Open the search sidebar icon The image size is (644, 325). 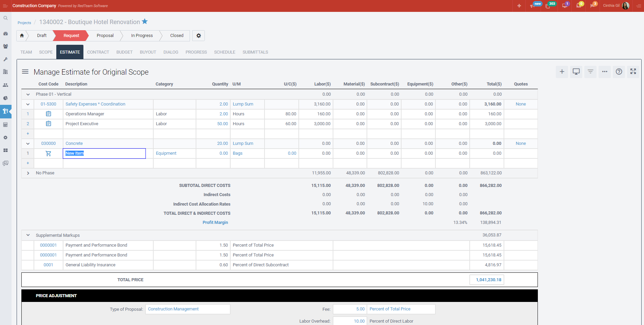(x=5, y=18)
